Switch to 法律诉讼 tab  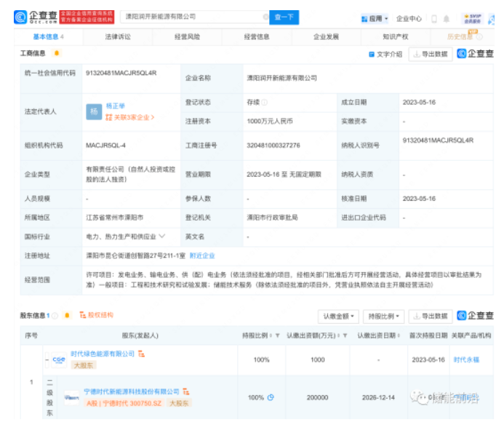click(118, 36)
